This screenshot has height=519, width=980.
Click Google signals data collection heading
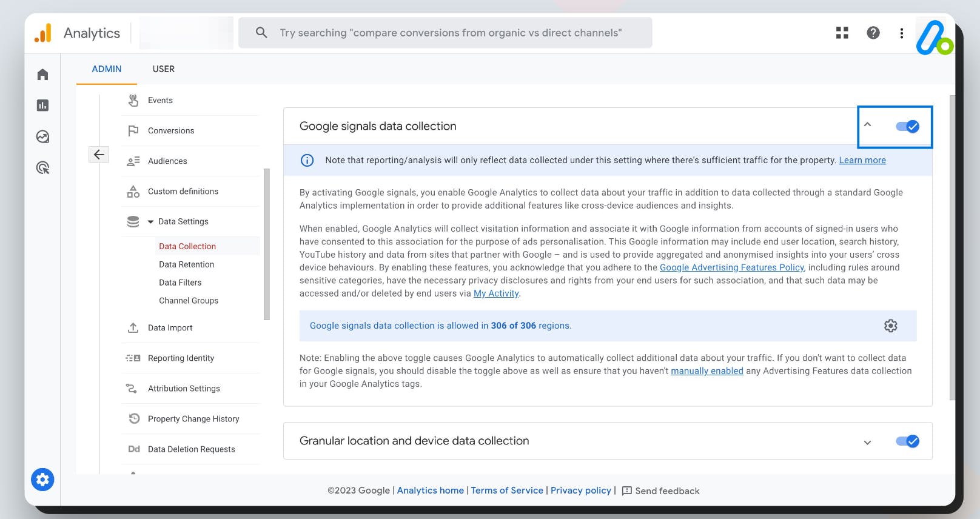(378, 126)
